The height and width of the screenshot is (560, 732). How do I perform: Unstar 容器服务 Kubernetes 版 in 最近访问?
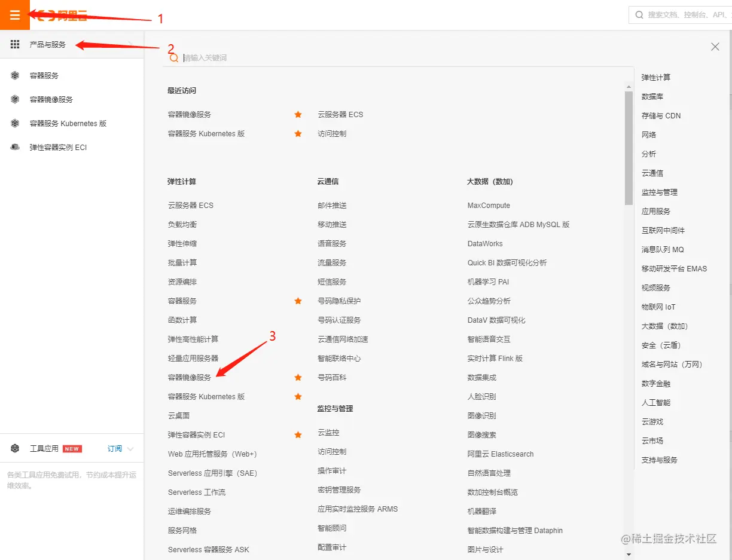coord(298,133)
